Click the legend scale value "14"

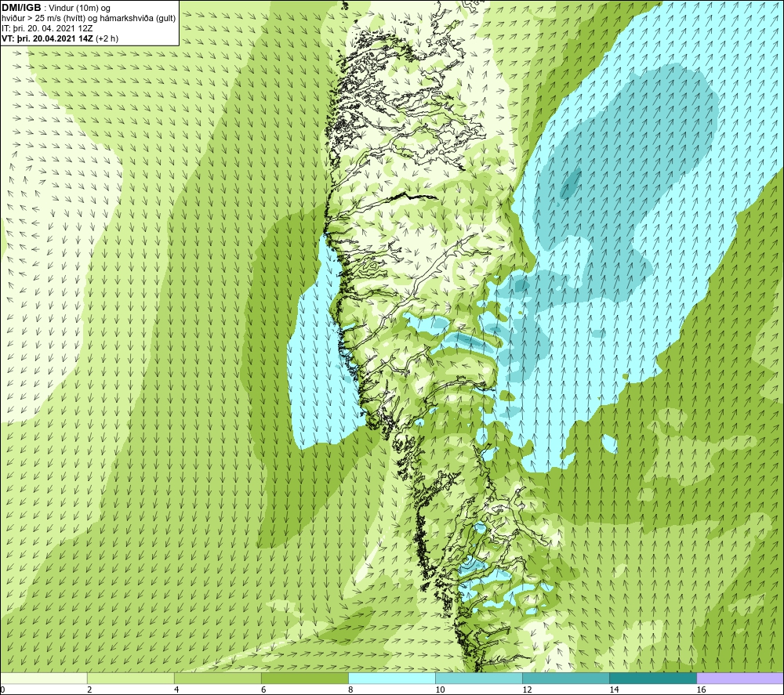pyautogui.click(x=614, y=690)
